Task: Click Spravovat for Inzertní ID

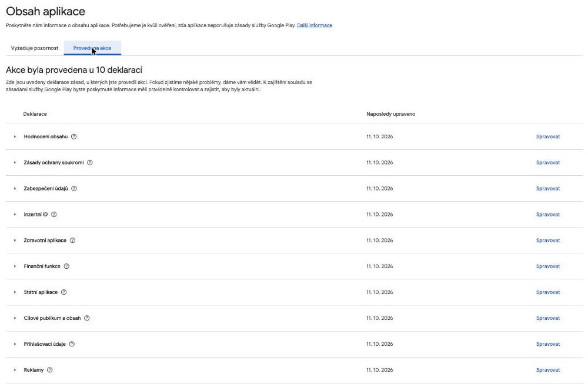Action: coord(548,215)
